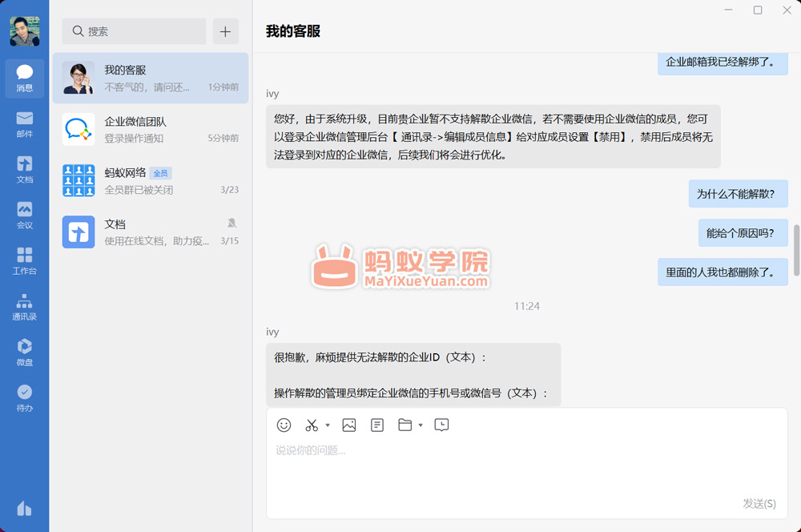Open 待办 (To-do) in sidebar

click(24, 397)
